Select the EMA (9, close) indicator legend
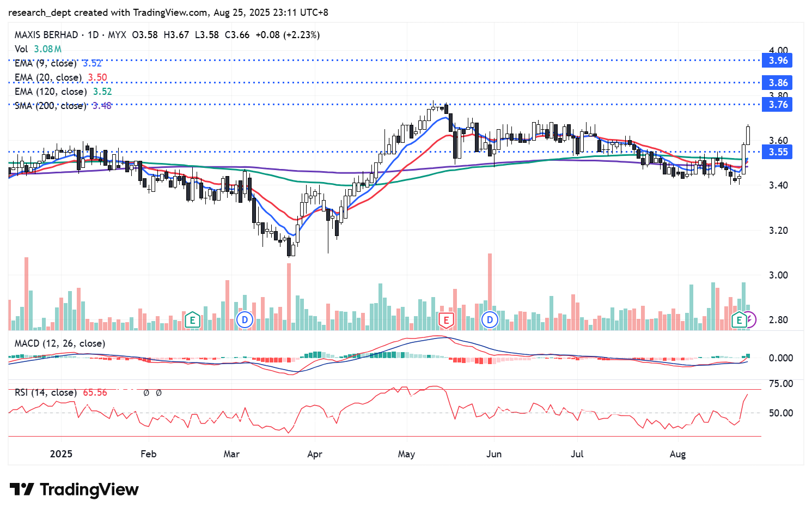 (58, 63)
